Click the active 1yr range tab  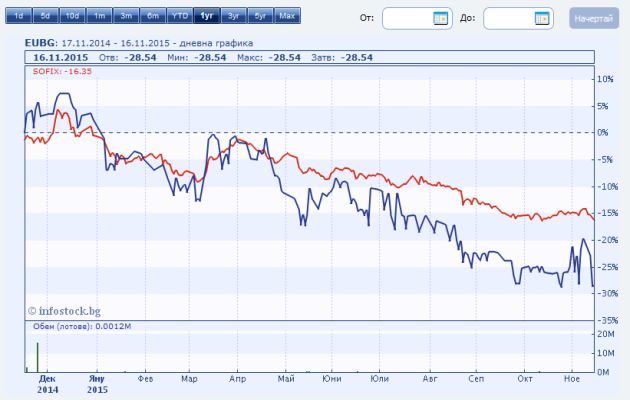pyautogui.click(x=207, y=17)
